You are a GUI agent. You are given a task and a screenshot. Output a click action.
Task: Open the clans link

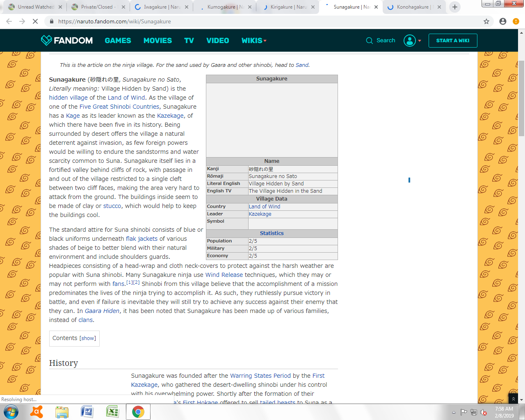[x=86, y=320]
